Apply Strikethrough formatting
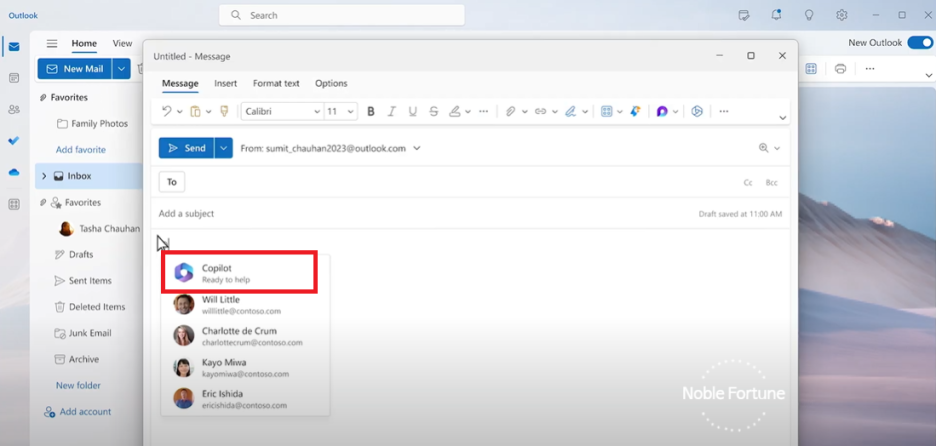The width and height of the screenshot is (936, 446). [434, 111]
